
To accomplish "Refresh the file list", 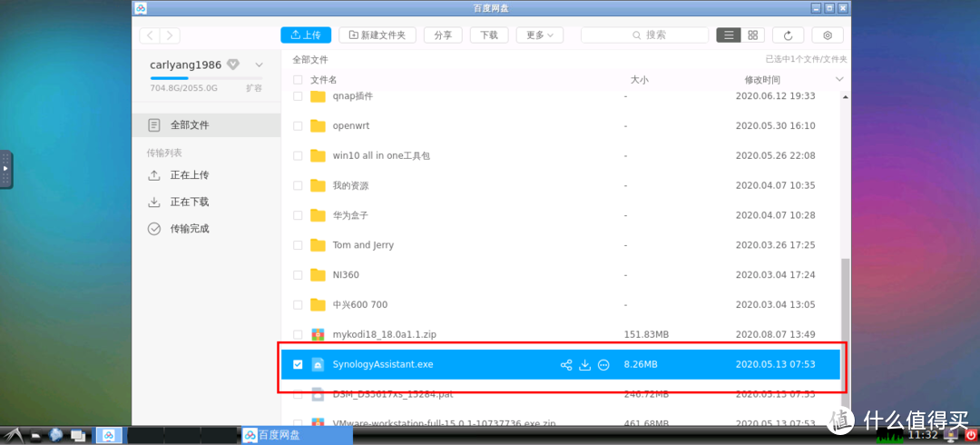I will point(789,35).
